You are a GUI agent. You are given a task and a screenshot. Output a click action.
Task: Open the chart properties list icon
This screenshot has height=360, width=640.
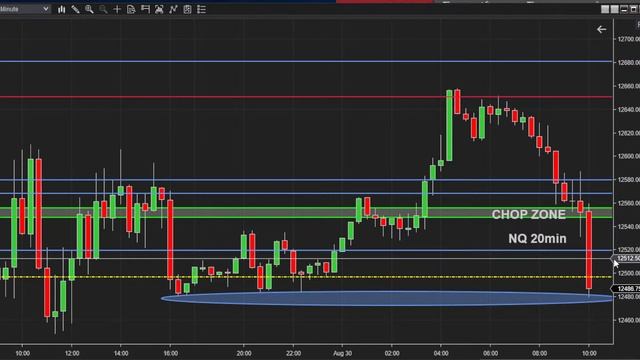pos(201,9)
